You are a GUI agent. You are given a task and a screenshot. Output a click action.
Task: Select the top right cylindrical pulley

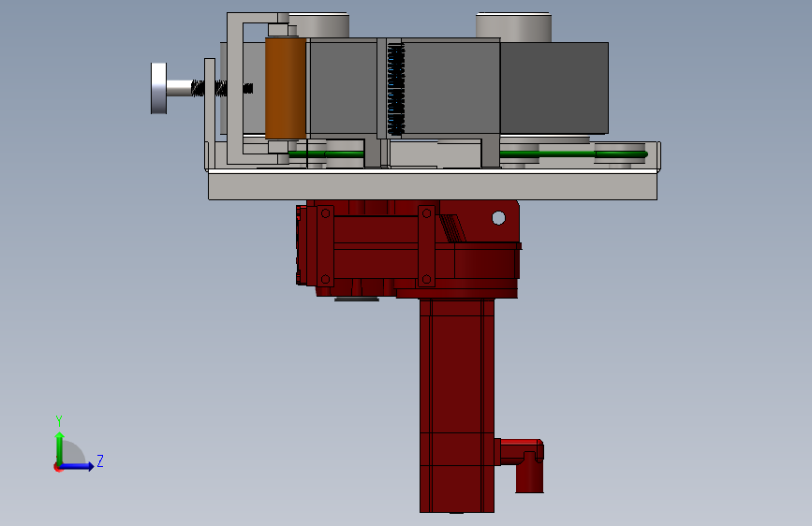[514, 27]
